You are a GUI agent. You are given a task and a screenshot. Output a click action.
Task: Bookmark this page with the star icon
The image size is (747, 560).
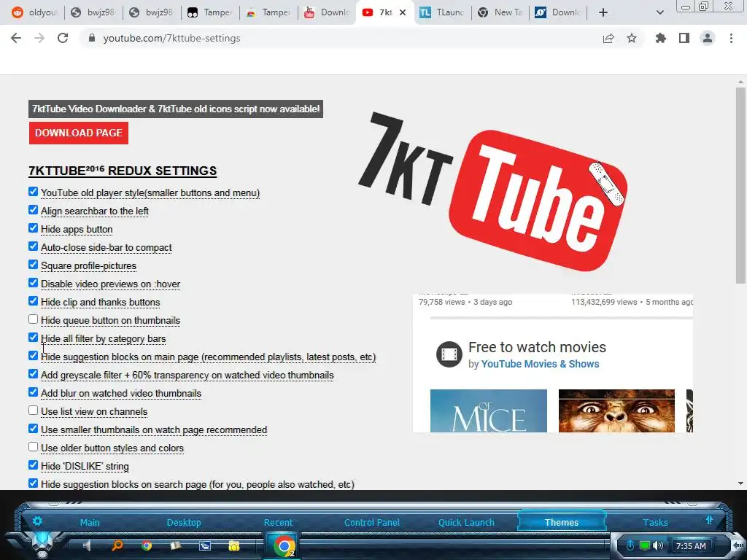click(x=632, y=38)
